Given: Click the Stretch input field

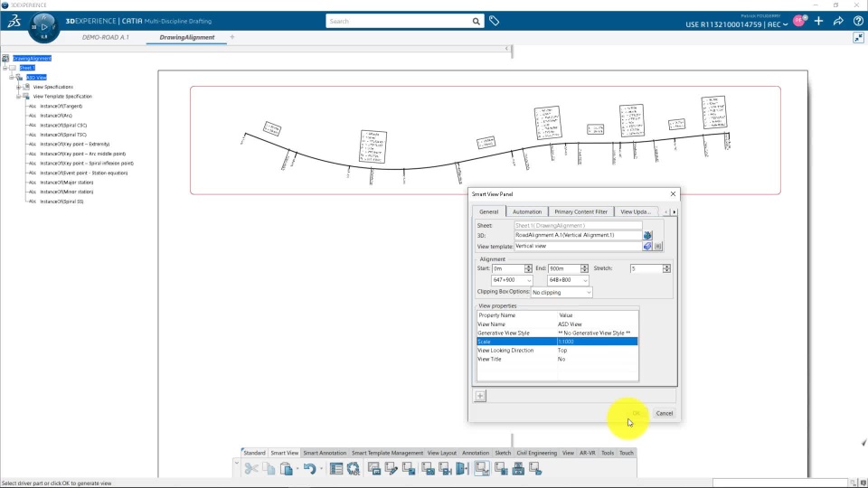Looking at the screenshot, I should coord(646,268).
